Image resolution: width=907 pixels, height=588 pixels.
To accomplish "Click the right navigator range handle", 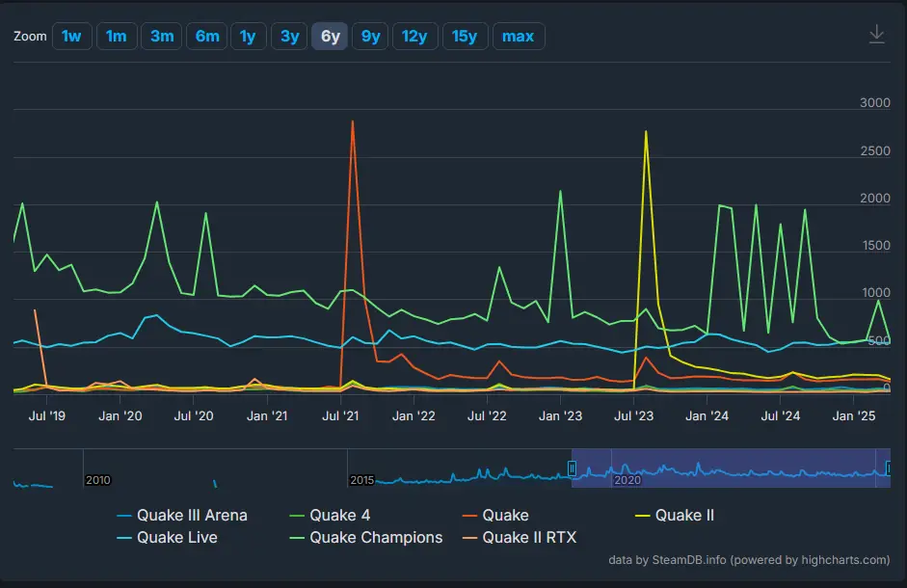I will tap(887, 469).
